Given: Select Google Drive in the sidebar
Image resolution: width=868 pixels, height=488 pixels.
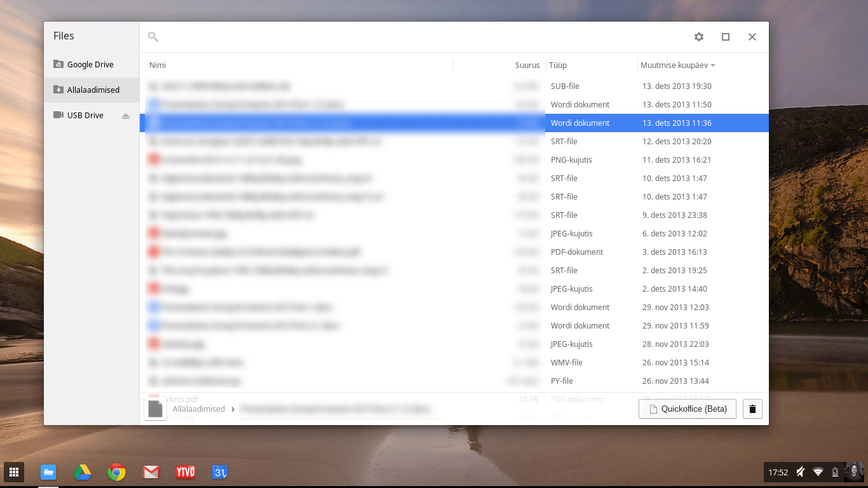Looking at the screenshot, I should 90,65.
